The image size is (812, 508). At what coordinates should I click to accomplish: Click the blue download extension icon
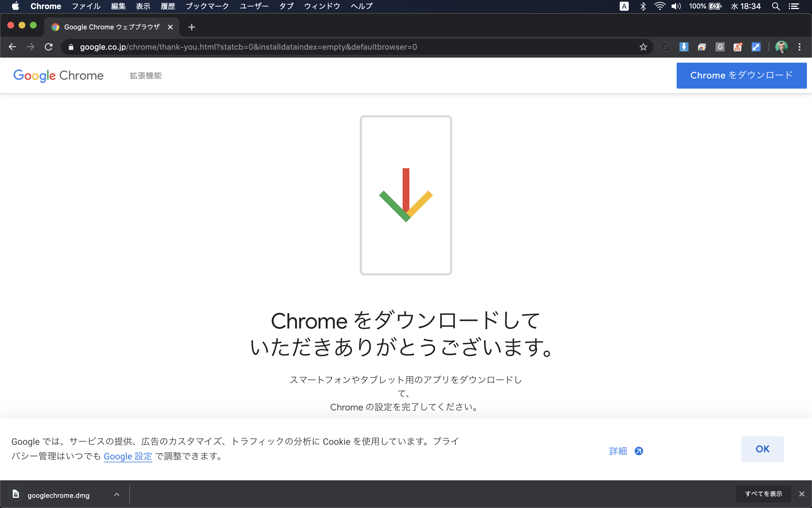[x=684, y=47]
